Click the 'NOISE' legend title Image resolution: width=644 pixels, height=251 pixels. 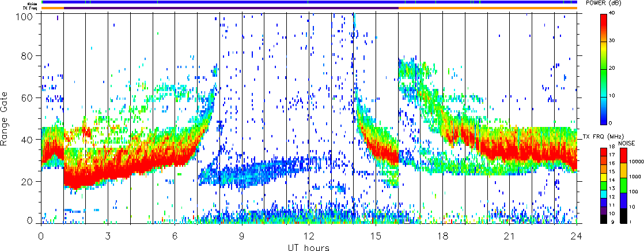coord(626,144)
